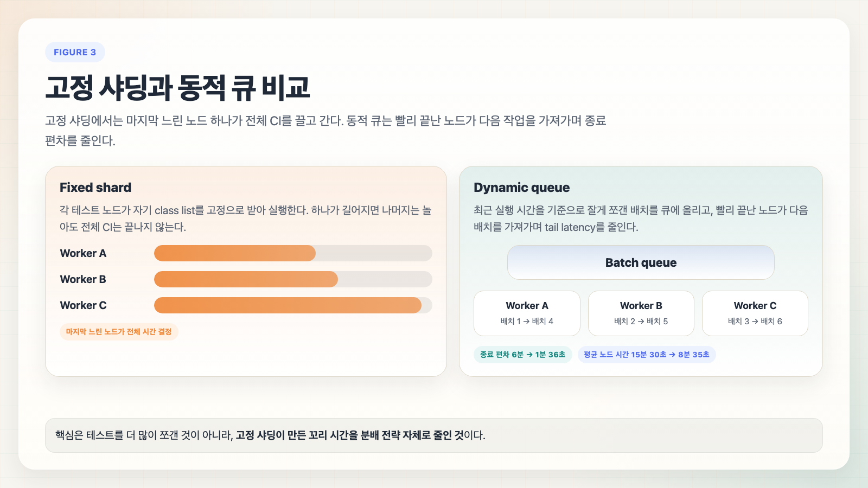Open the Worker B card with 배치 2 → 배치 5
This screenshot has height=488, width=868.
click(x=641, y=313)
